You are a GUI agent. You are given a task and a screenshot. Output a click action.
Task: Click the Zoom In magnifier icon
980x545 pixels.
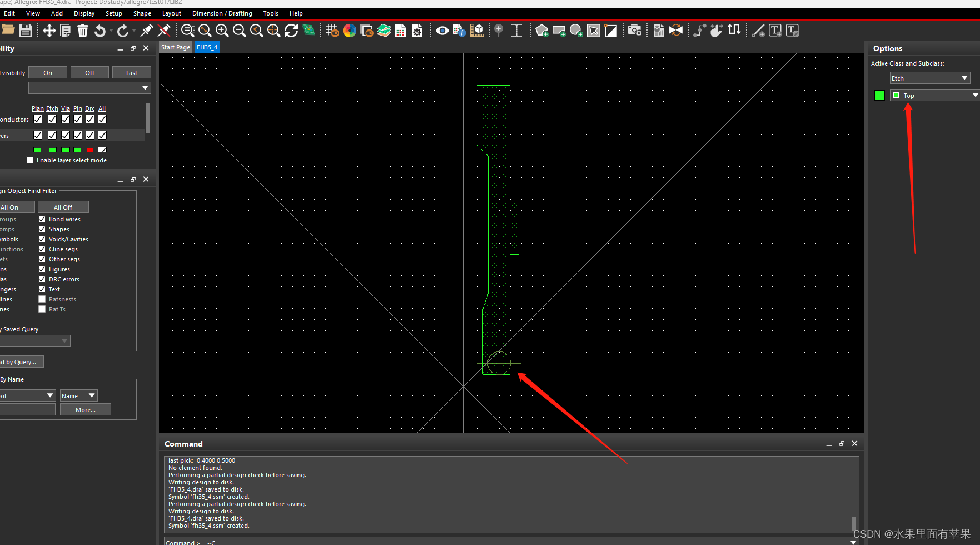coord(222,31)
